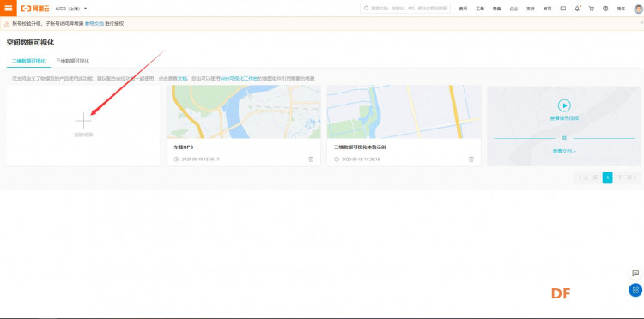Open the 工单 menu in top bar
The width and height of the screenshot is (644, 319).
480,9
